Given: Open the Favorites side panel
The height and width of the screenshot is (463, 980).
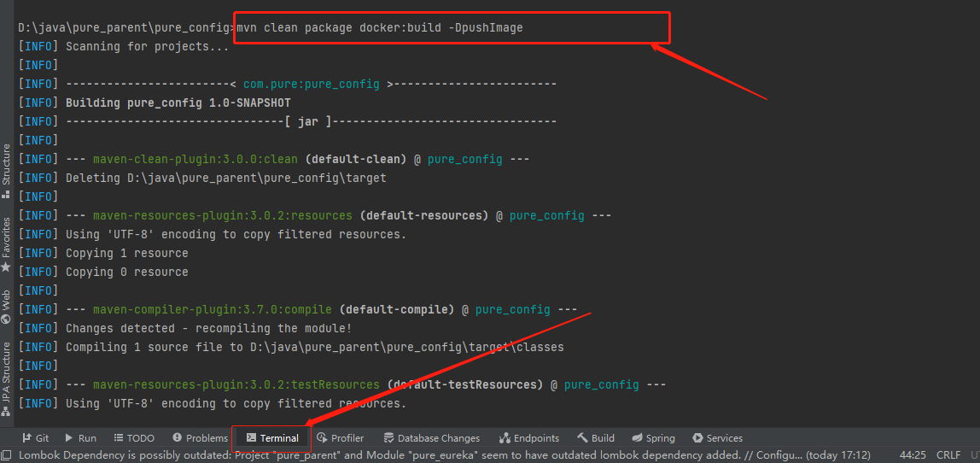Looking at the screenshot, I should pos(6,243).
